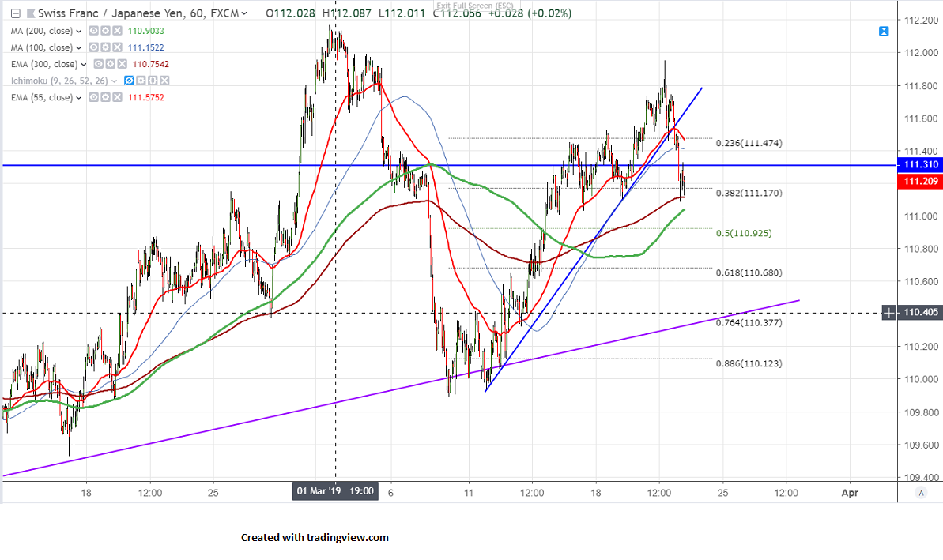943x560 pixels.
Task: Expand the EMA (300, close) indicator menu
Action: [84, 64]
